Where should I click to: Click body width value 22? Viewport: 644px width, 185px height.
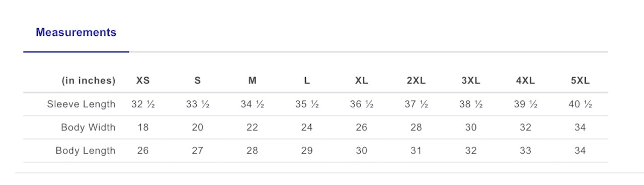point(253,128)
